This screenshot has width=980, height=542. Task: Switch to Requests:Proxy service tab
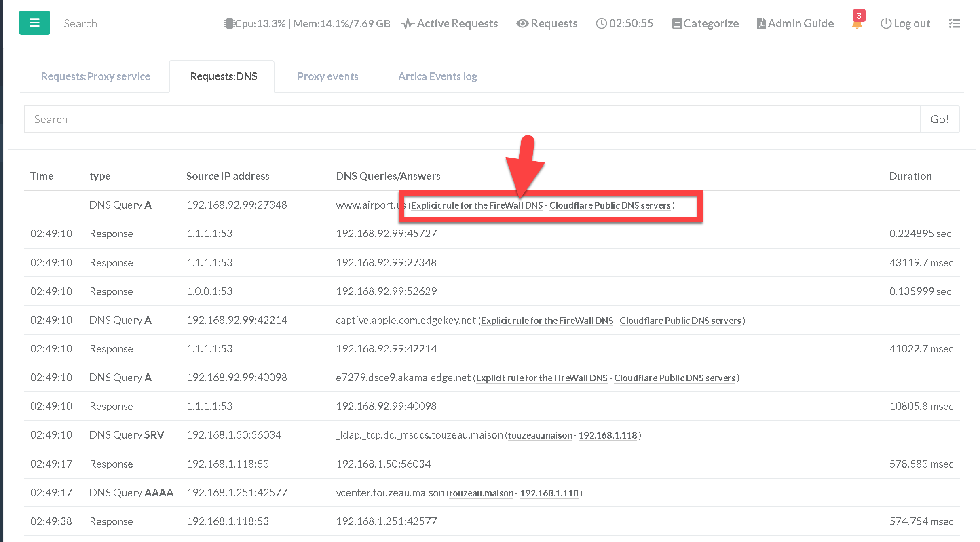click(95, 76)
